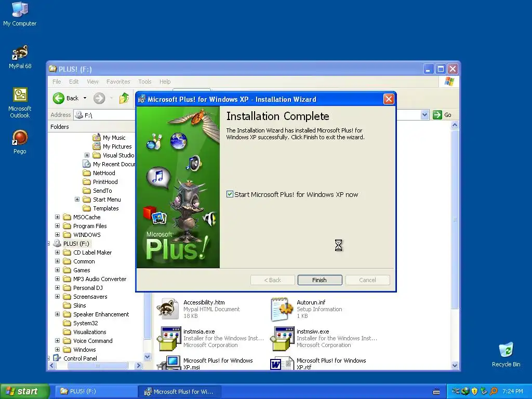Open the Pego desktop shortcut

click(x=20, y=138)
